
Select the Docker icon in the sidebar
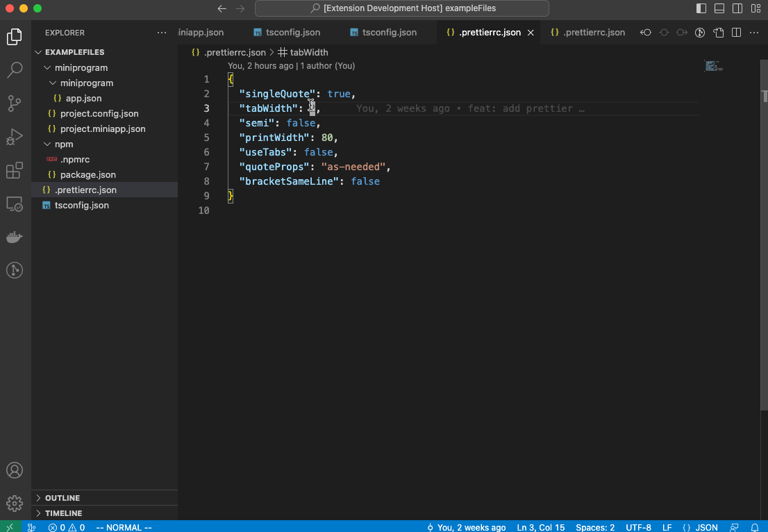coord(15,237)
